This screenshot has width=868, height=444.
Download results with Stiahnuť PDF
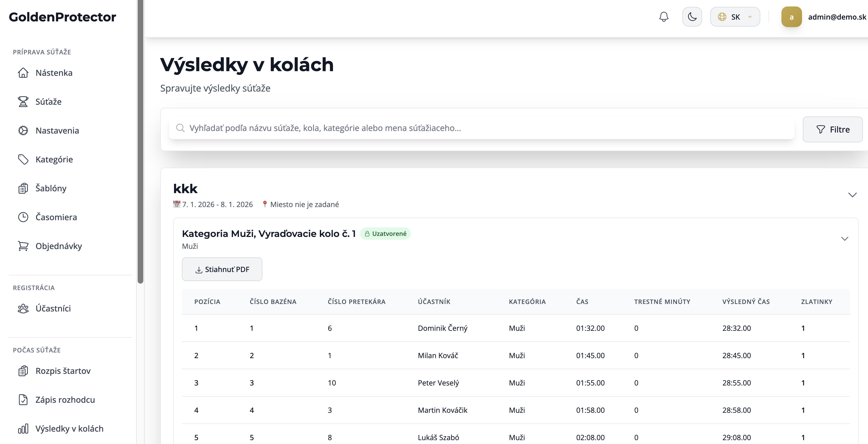pyautogui.click(x=222, y=269)
